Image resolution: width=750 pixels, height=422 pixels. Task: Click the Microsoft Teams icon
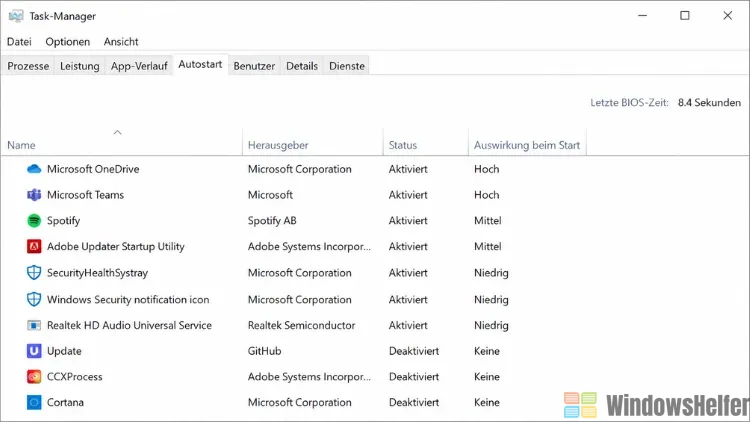(34, 195)
